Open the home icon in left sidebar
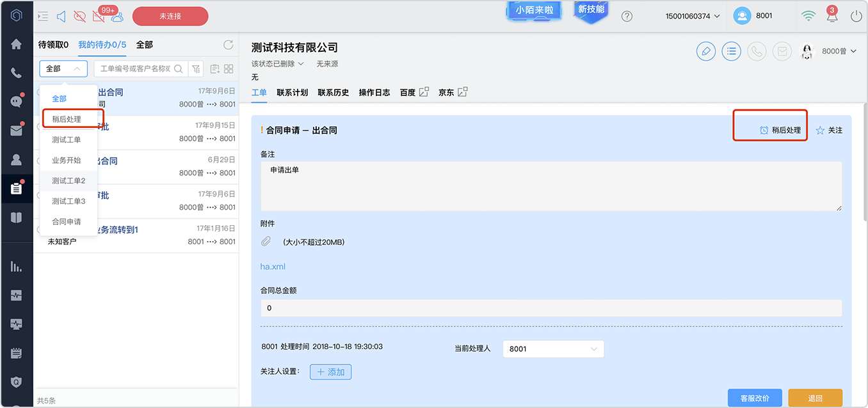Viewport: 868px width, 408px height. point(17,44)
